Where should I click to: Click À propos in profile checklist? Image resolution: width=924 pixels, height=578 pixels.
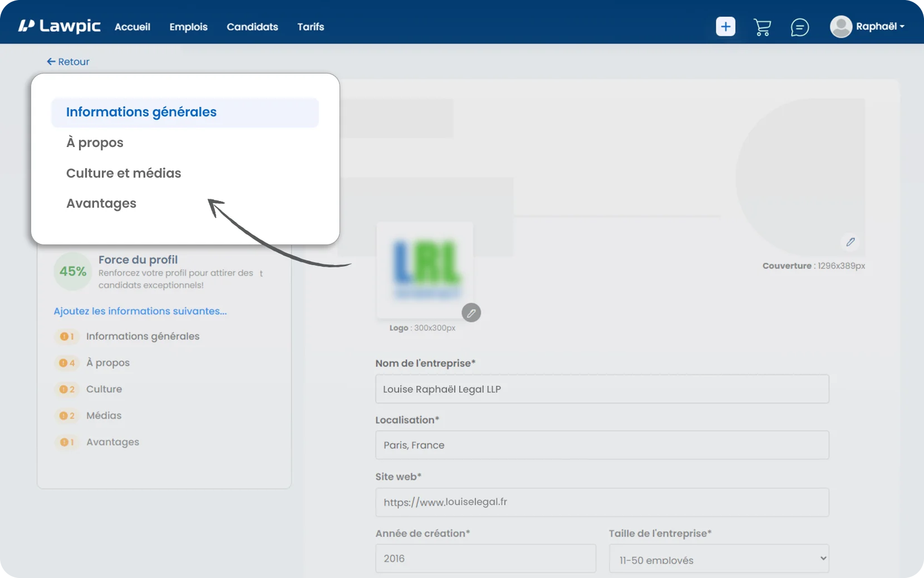pyautogui.click(x=108, y=363)
